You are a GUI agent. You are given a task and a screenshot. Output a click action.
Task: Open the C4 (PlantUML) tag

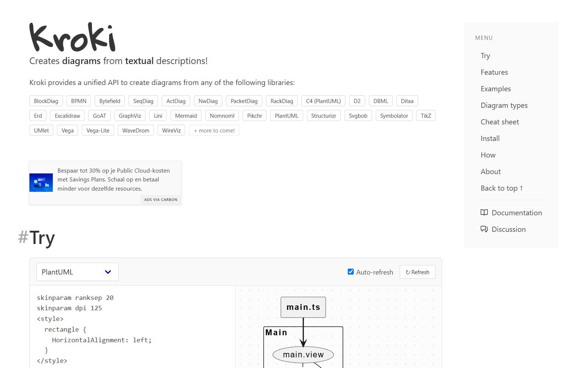coord(323,101)
